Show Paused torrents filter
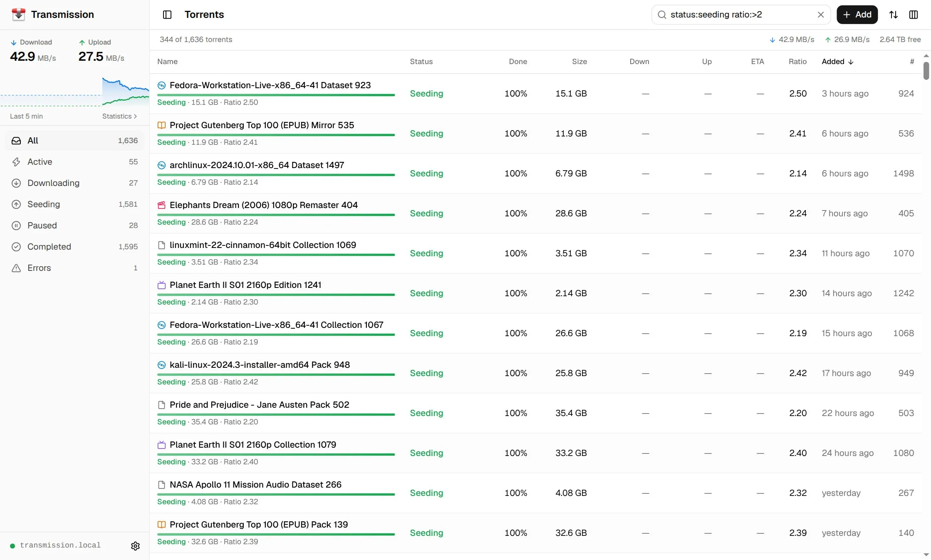Screen dimensions: 931x560 [74, 225]
